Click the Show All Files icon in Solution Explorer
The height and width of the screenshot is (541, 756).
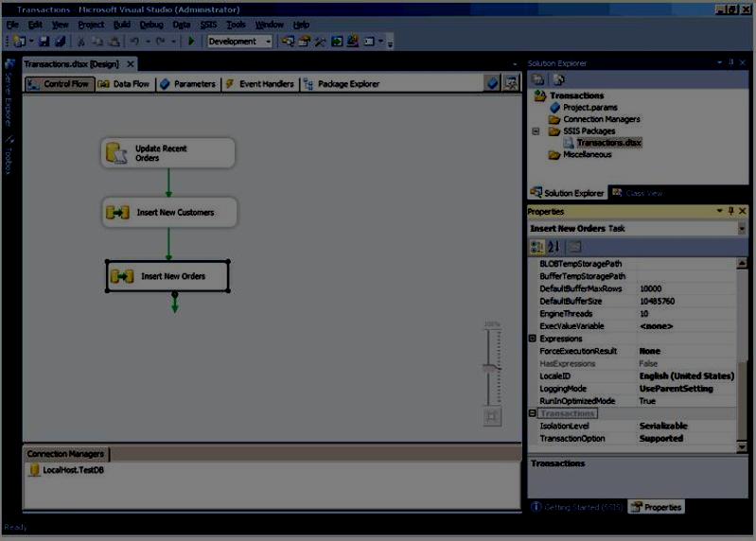point(558,79)
